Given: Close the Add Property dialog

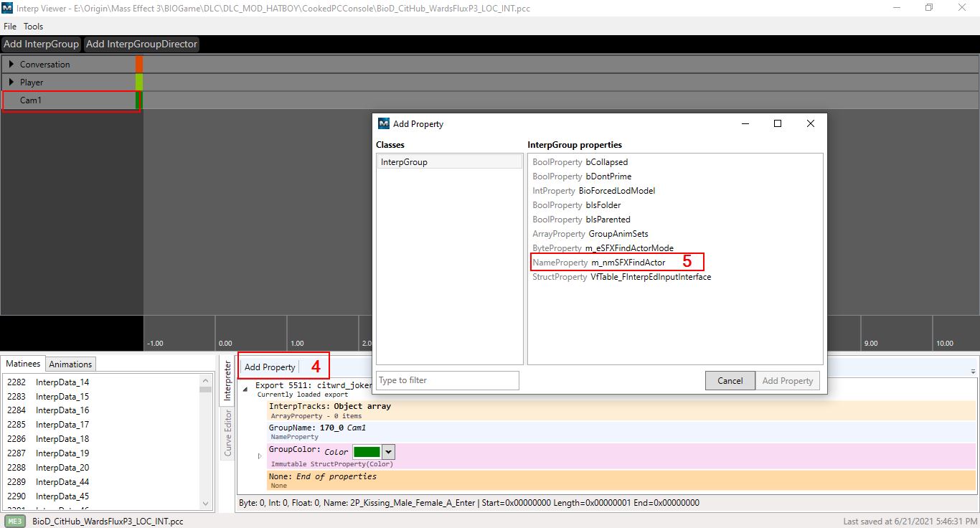Looking at the screenshot, I should (810, 123).
